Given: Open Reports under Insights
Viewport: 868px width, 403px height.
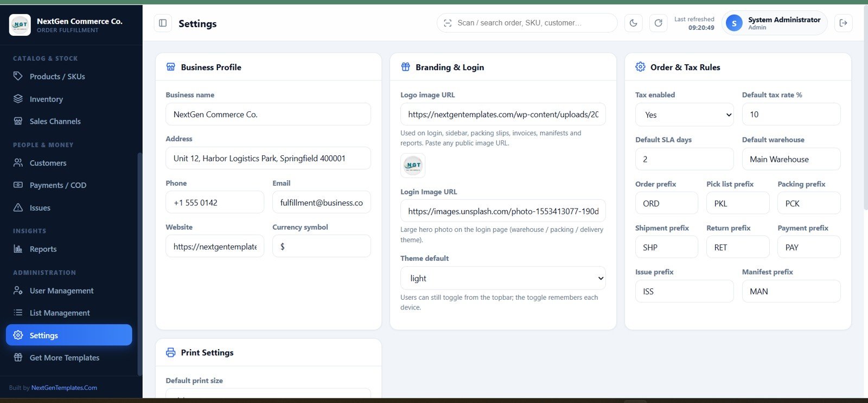Looking at the screenshot, I should [69, 249].
